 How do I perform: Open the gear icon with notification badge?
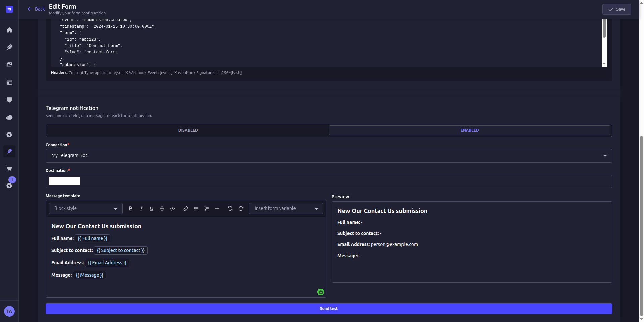click(x=9, y=185)
